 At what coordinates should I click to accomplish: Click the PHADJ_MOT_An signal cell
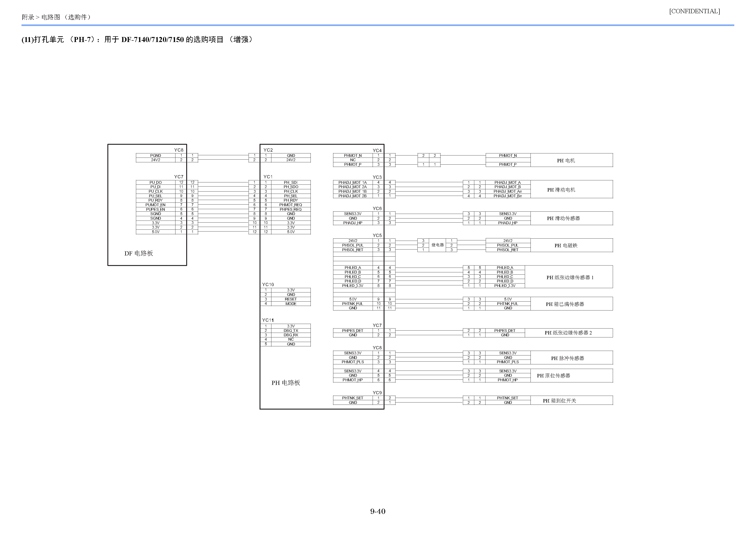[x=508, y=191]
